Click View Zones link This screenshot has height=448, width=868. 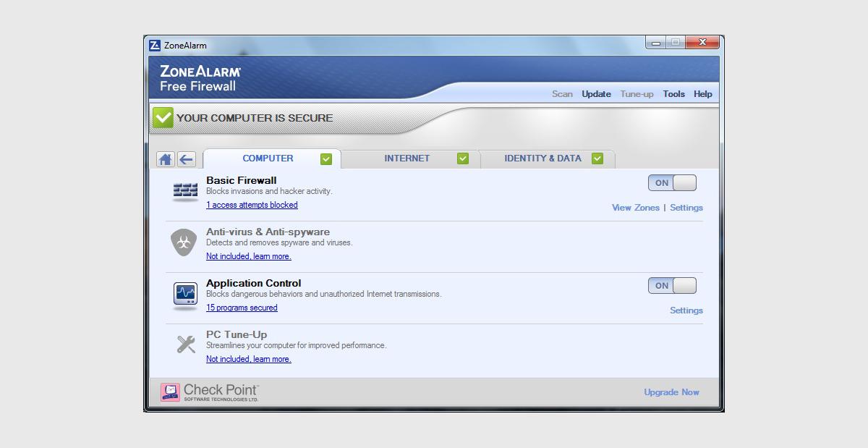click(x=636, y=208)
